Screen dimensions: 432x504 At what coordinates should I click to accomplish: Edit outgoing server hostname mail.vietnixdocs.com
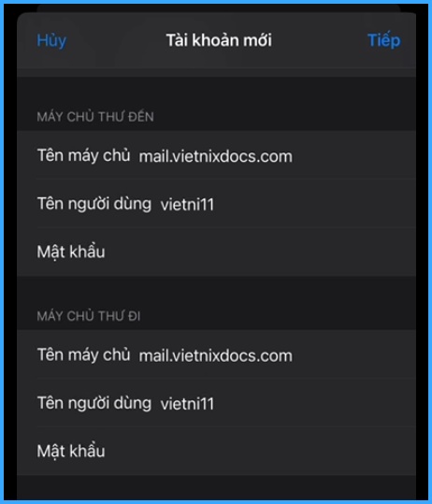tap(216, 356)
